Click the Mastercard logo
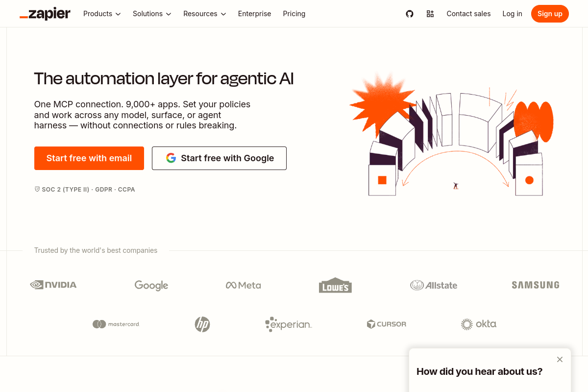Image resolution: width=588 pixels, height=392 pixels. point(116,324)
